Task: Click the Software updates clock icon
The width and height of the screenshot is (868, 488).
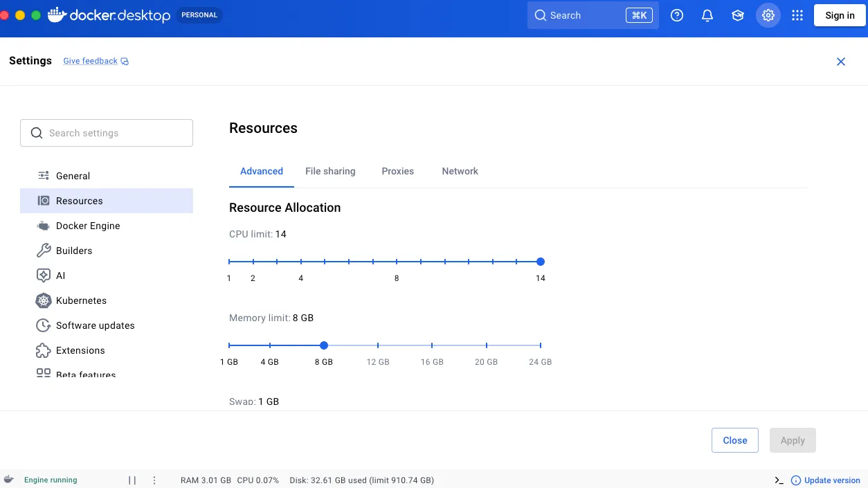Action: pyautogui.click(x=44, y=325)
